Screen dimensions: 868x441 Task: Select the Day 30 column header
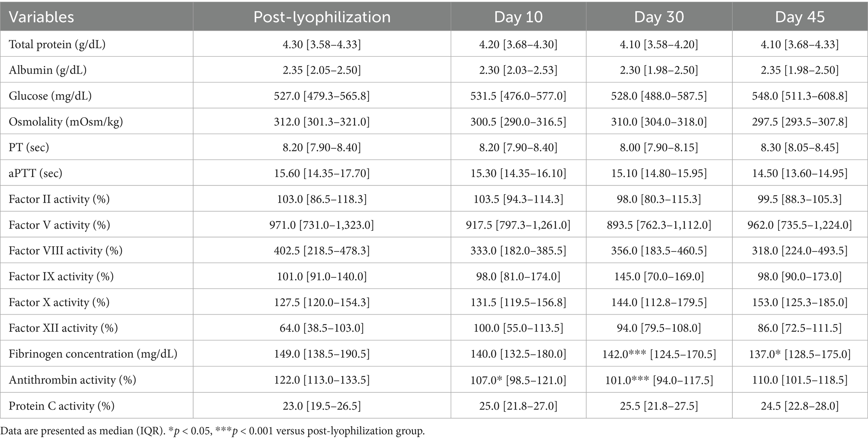click(659, 17)
